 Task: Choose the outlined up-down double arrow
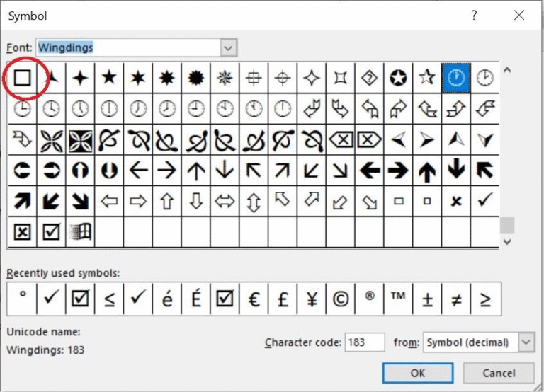click(x=254, y=201)
